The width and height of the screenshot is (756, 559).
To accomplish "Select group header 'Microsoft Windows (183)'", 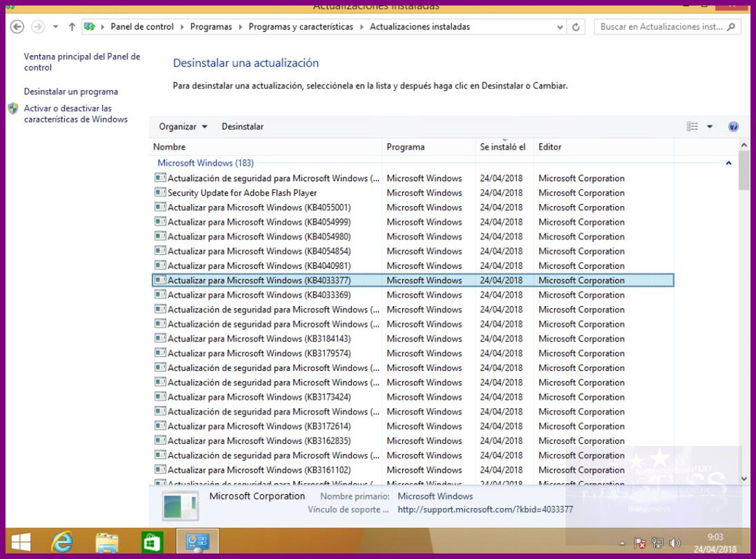I will [206, 164].
